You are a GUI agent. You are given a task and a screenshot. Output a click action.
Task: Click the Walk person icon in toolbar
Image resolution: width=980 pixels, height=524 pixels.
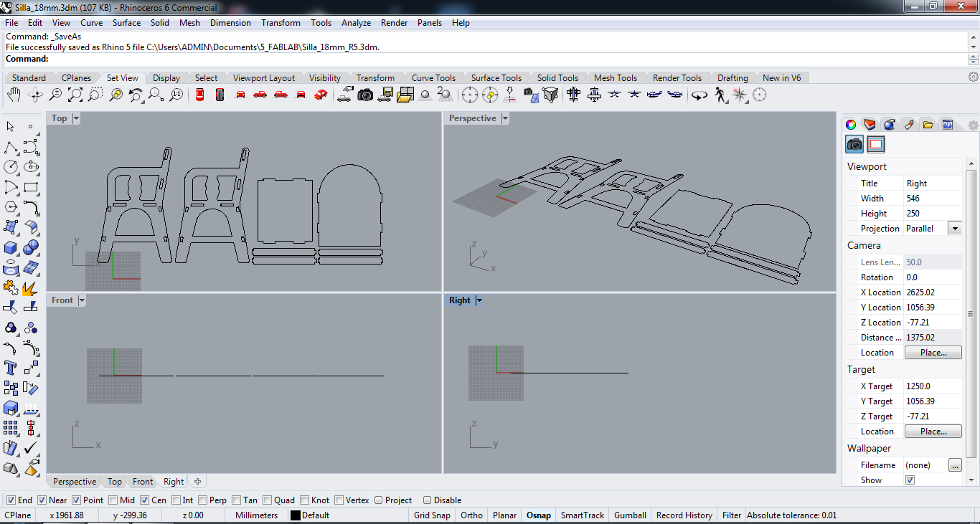[x=720, y=95]
